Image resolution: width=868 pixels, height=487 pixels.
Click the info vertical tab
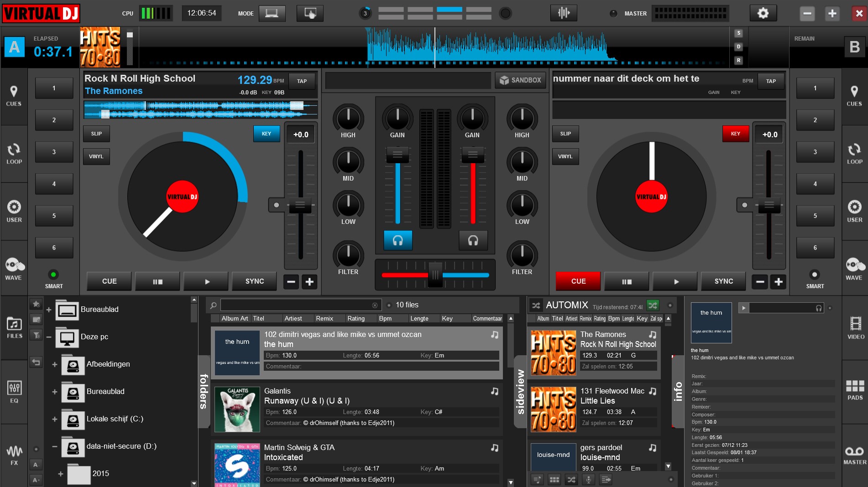[x=678, y=391]
